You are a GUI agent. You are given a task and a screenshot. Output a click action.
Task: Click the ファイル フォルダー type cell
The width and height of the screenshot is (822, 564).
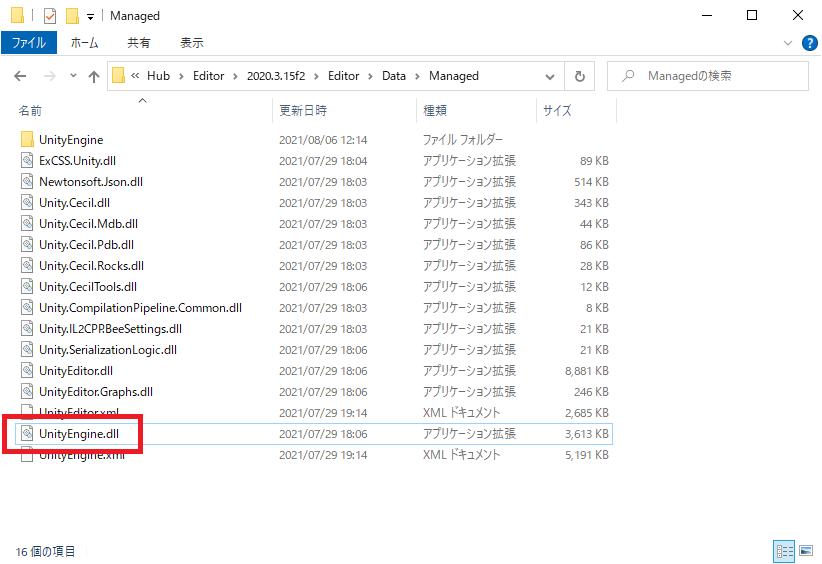(462, 139)
